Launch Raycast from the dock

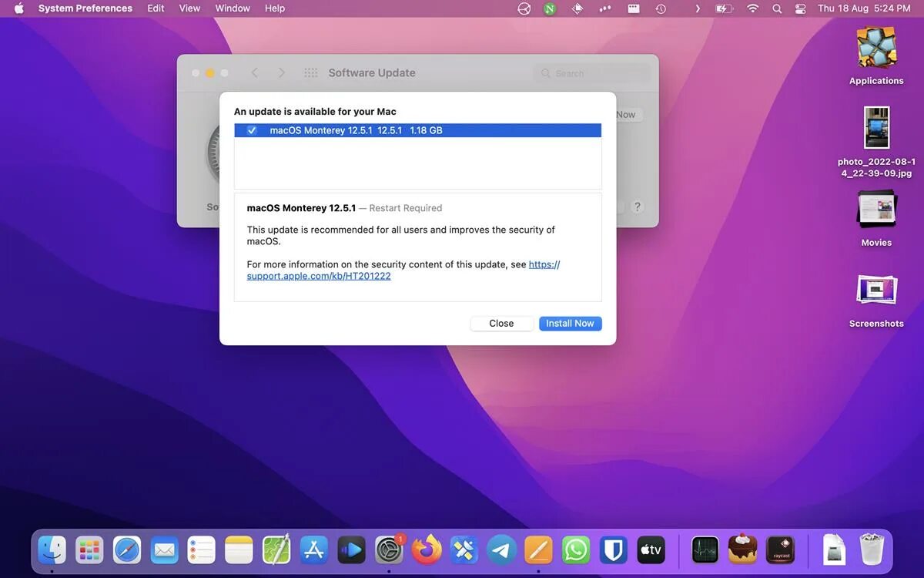(x=780, y=549)
